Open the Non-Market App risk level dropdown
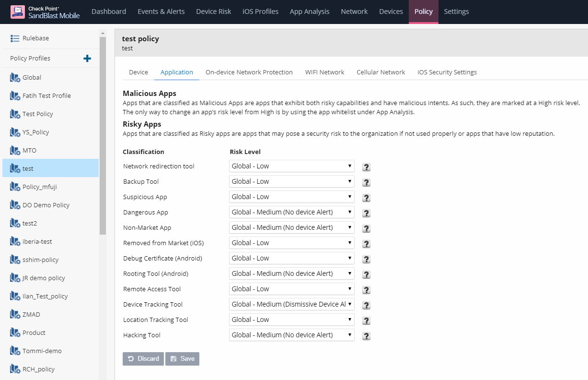This screenshot has height=380, width=588. [291, 227]
